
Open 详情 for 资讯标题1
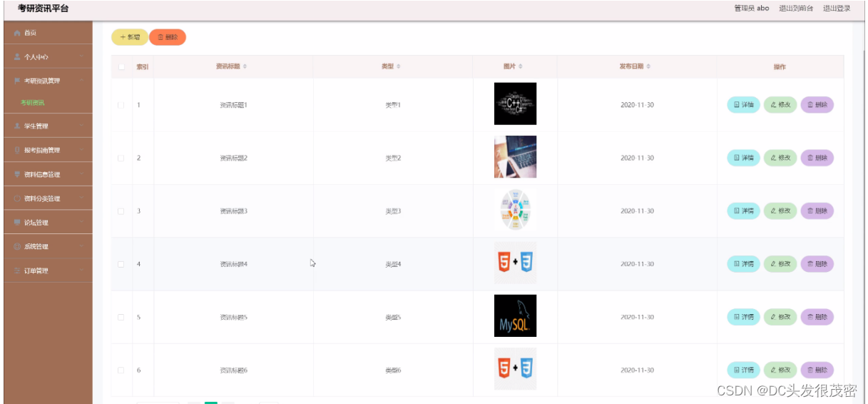coord(743,105)
